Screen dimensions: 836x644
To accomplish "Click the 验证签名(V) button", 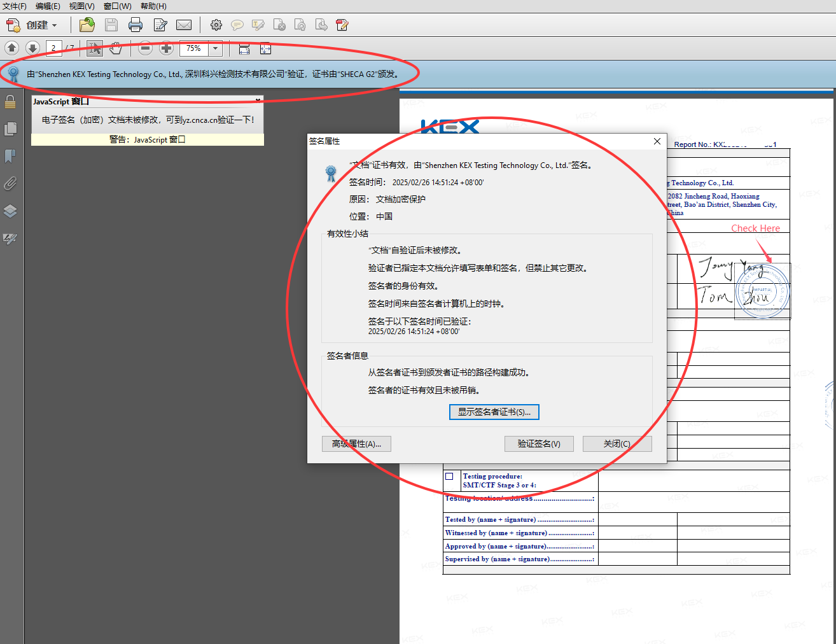I will pos(539,444).
